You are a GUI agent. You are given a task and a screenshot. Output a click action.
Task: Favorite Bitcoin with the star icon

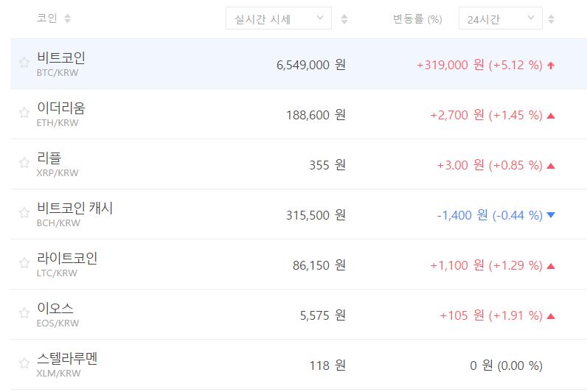click(x=24, y=63)
